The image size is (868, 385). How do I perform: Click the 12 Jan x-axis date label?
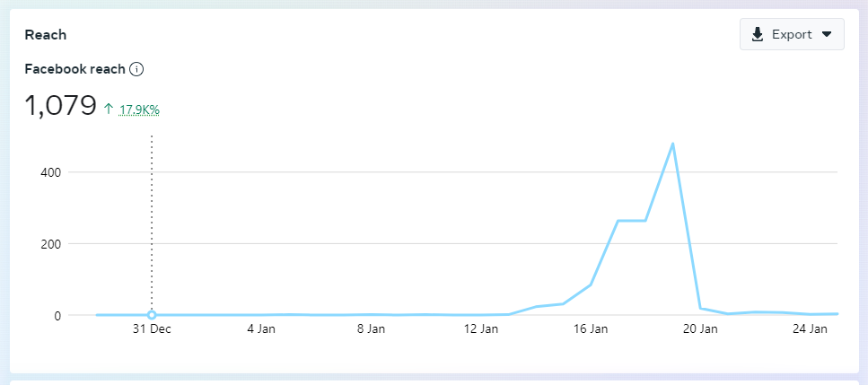481,329
